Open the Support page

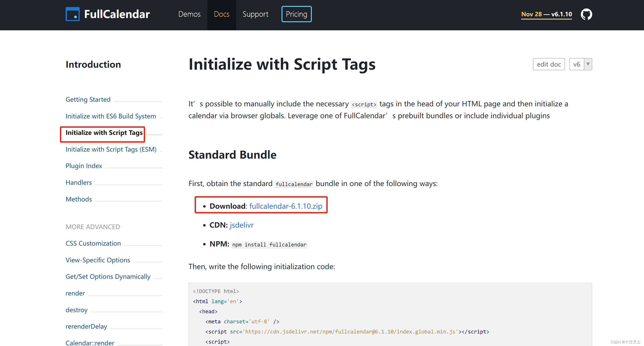click(x=255, y=14)
